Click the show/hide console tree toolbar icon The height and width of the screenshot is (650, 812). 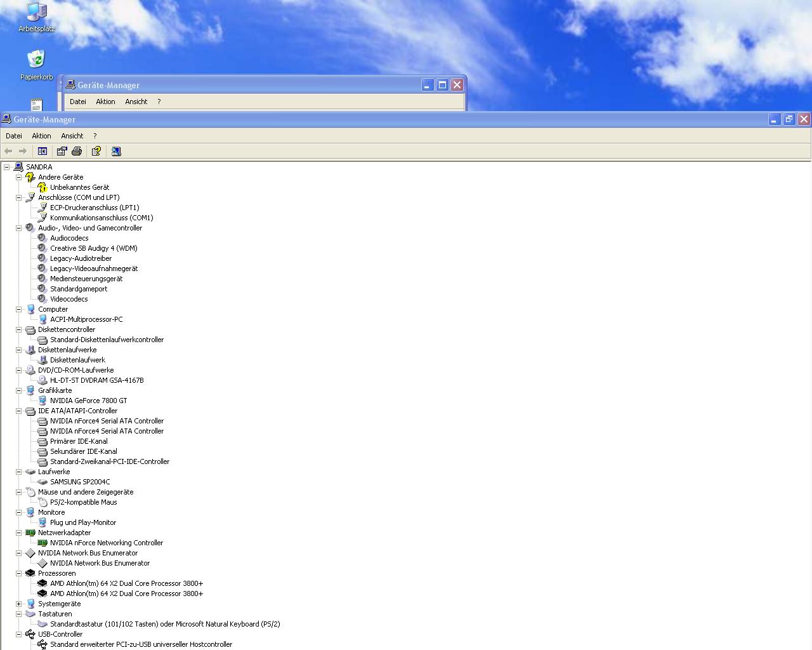click(x=43, y=151)
